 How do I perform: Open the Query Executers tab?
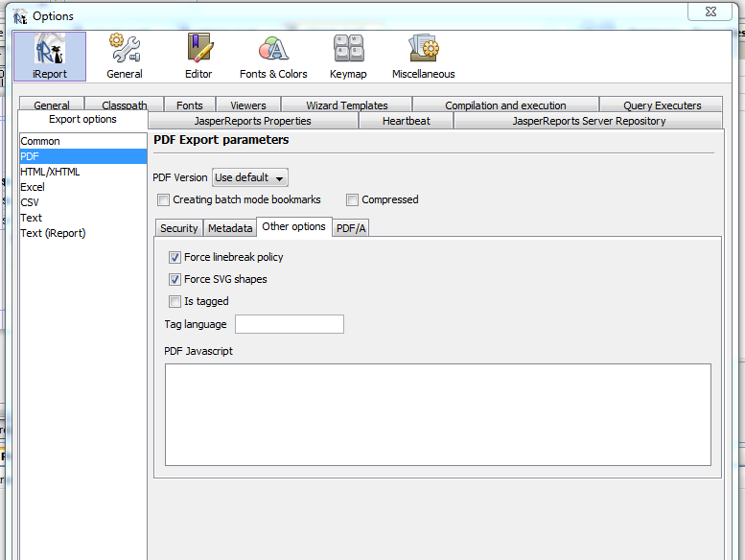(x=662, y=105)
